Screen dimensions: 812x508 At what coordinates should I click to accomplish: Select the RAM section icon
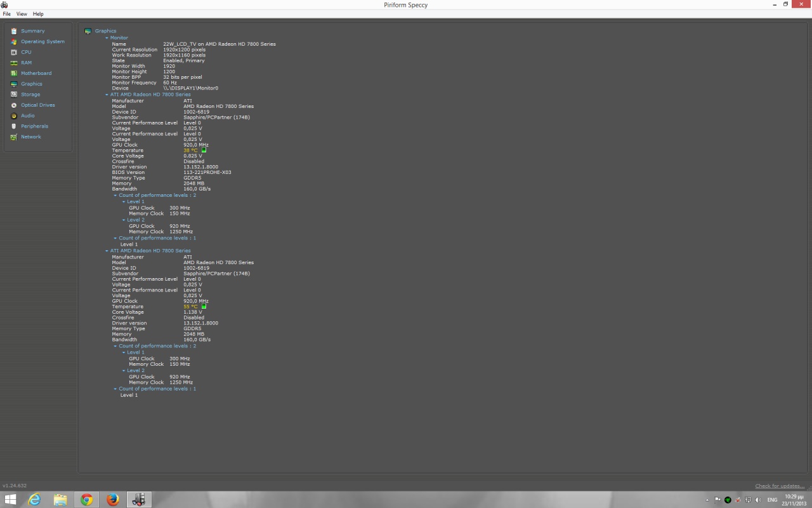[14, 63]
